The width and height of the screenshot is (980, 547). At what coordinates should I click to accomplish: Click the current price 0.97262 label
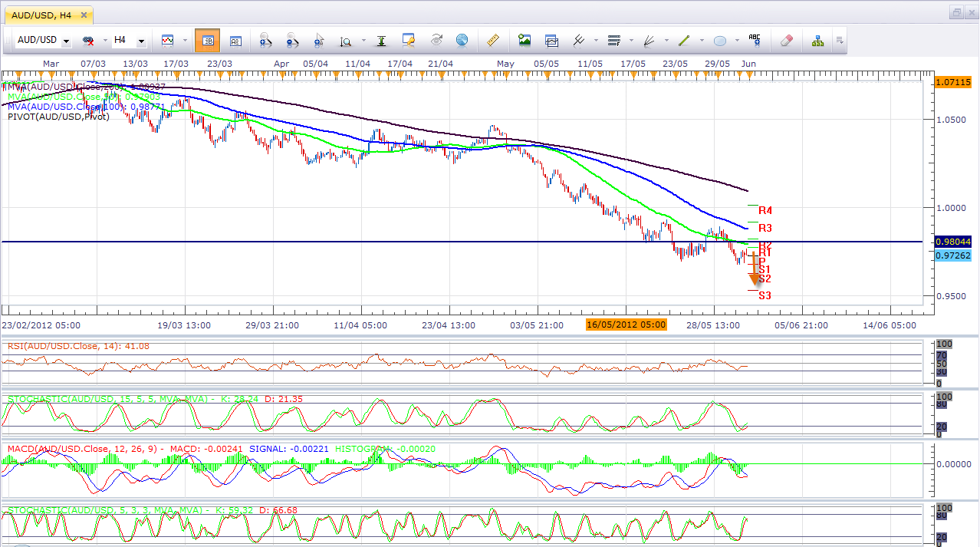954,255
